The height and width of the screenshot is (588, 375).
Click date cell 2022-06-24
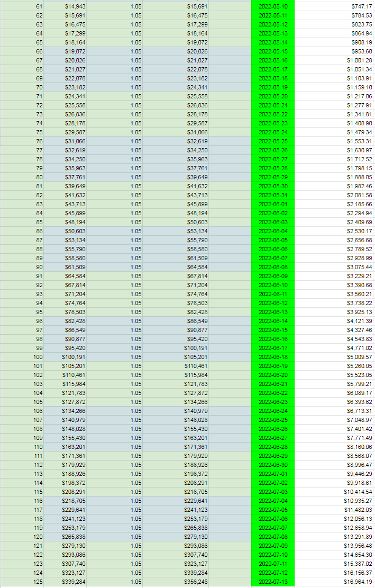point(273,411)
